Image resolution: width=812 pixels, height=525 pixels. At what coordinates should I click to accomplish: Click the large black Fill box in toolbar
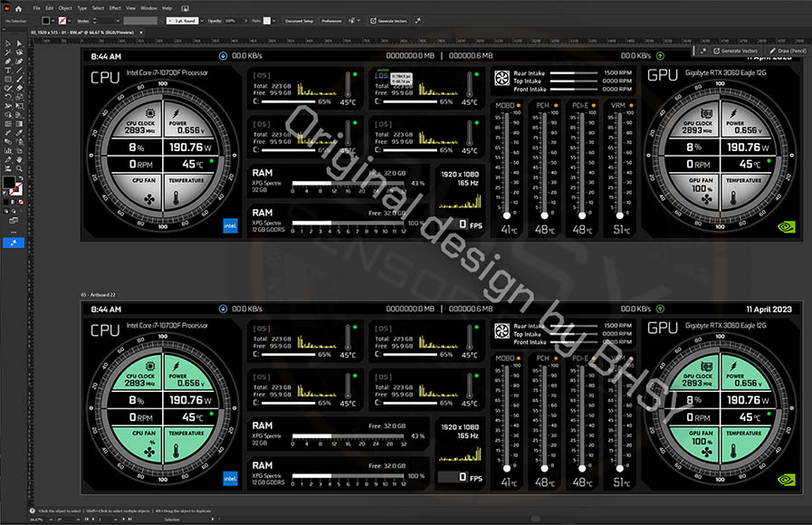pos(9,182)
